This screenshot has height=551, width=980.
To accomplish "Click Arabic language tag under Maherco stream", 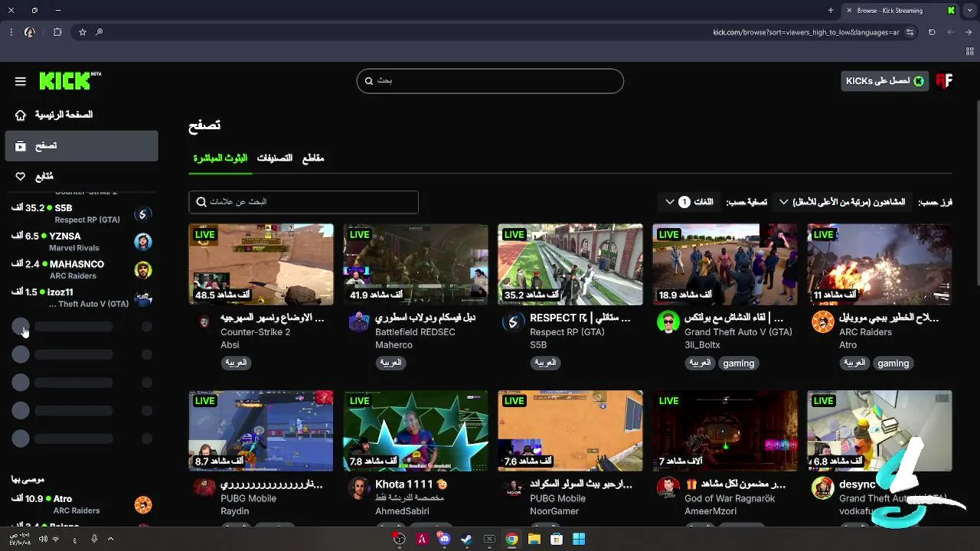I will pos(390,364).
